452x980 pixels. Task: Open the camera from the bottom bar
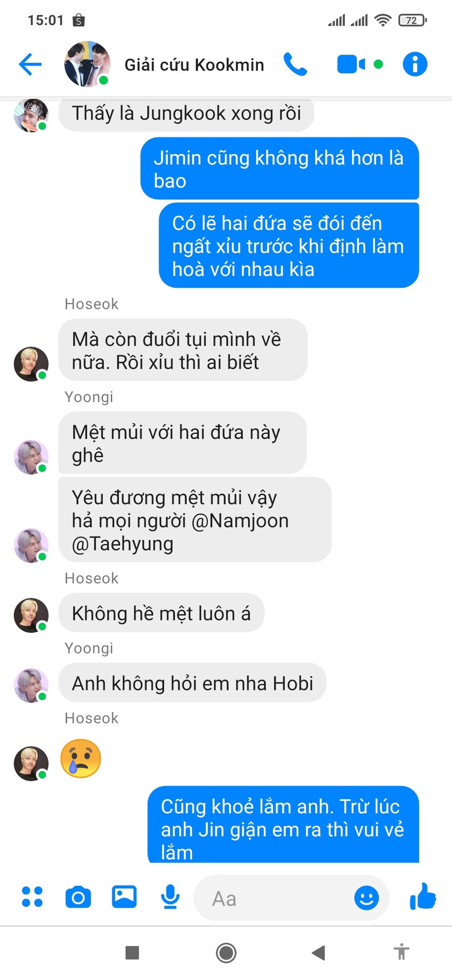78,897
